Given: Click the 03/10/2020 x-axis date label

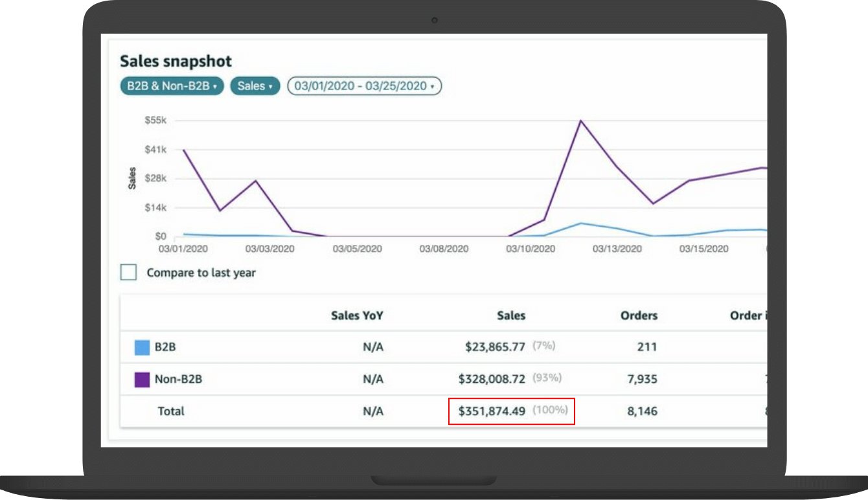Looking at the screenshot, I should click(530, 249).
